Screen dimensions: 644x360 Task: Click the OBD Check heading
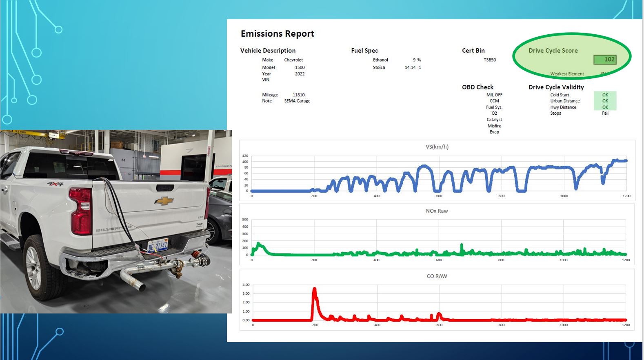click(x=477, y=87)
